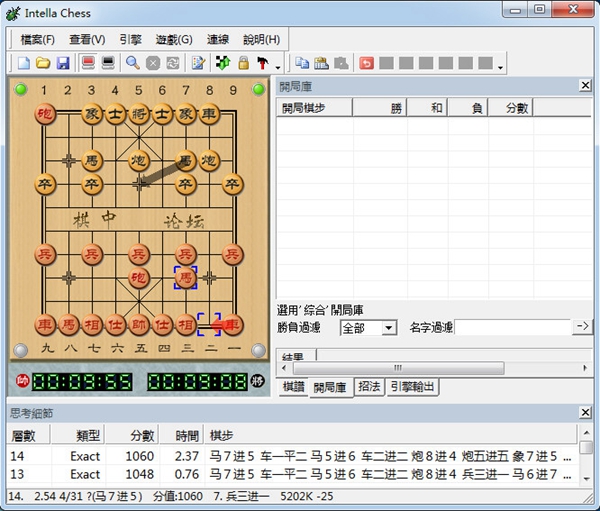Select the depth 14 analysis row
This screenshot has width=600, height=511.
(x=292, y=456)
